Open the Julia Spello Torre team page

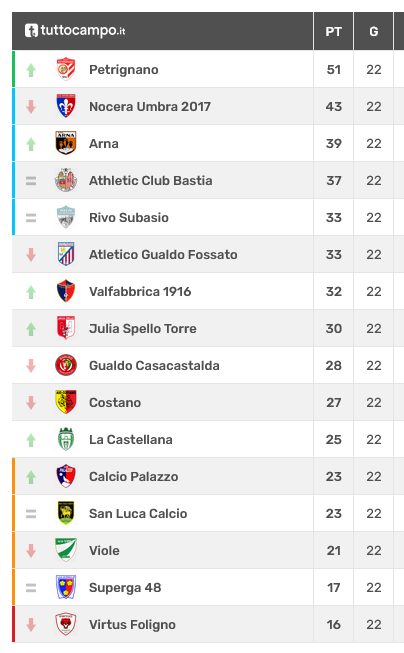pyautogui.click(x=143, y=329)
